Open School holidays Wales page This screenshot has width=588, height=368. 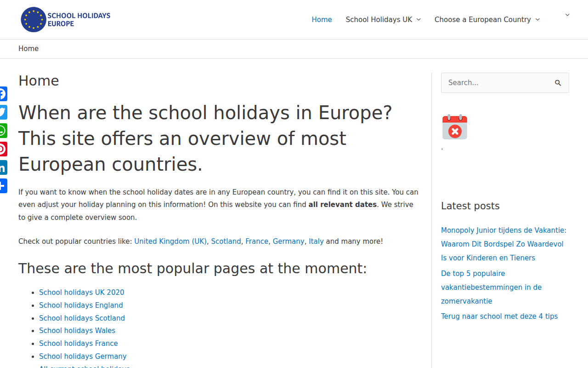77,330
